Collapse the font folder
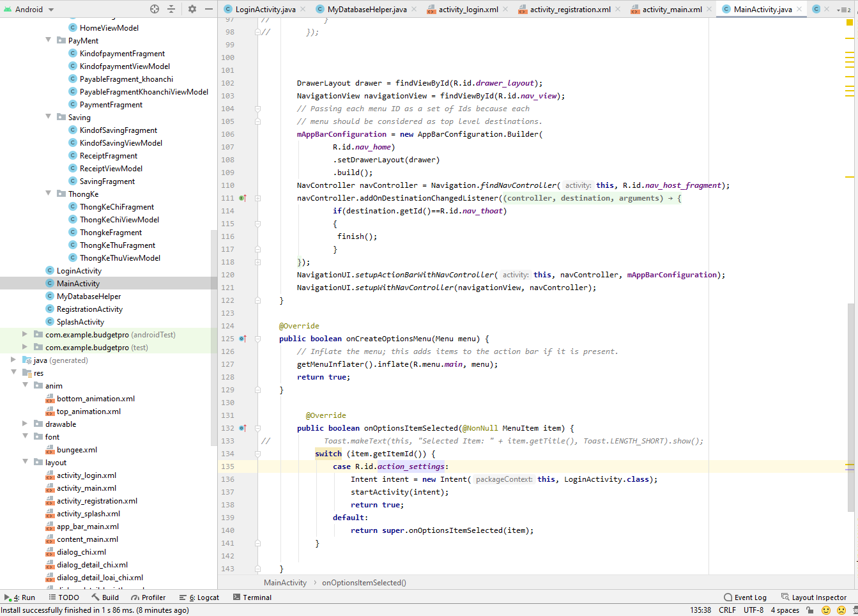858x616 pixels. [x=25, y=436]
